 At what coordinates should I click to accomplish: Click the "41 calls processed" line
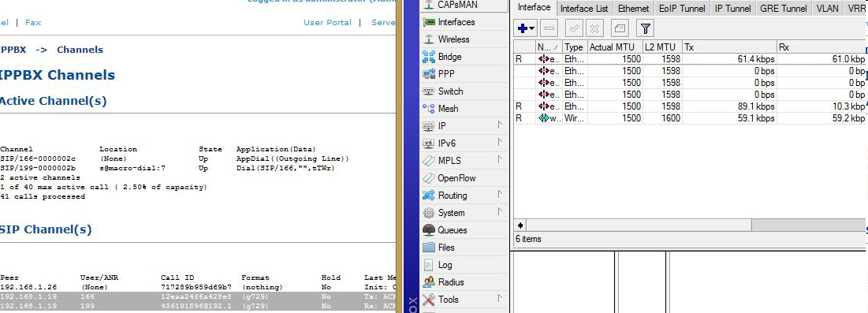tap(43, 196)
